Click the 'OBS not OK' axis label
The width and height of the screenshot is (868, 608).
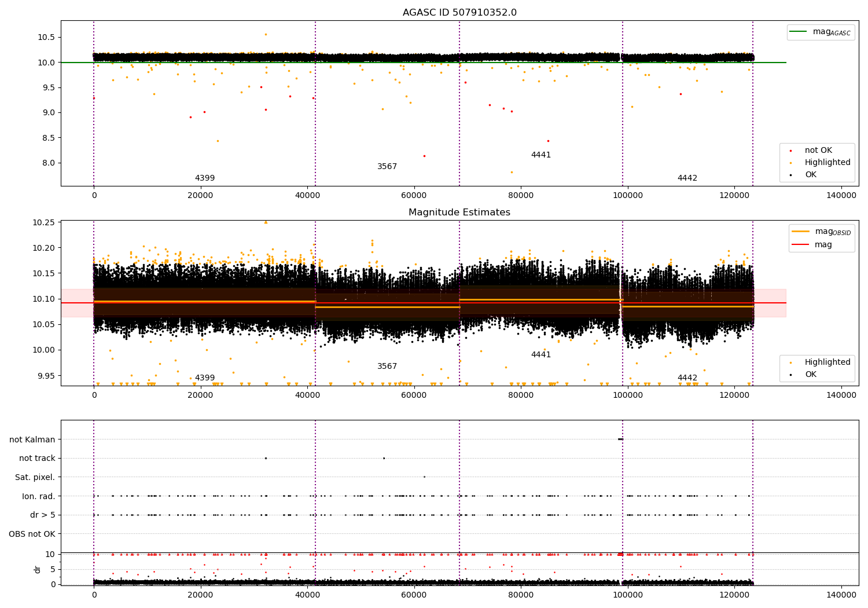coord(32,534)
